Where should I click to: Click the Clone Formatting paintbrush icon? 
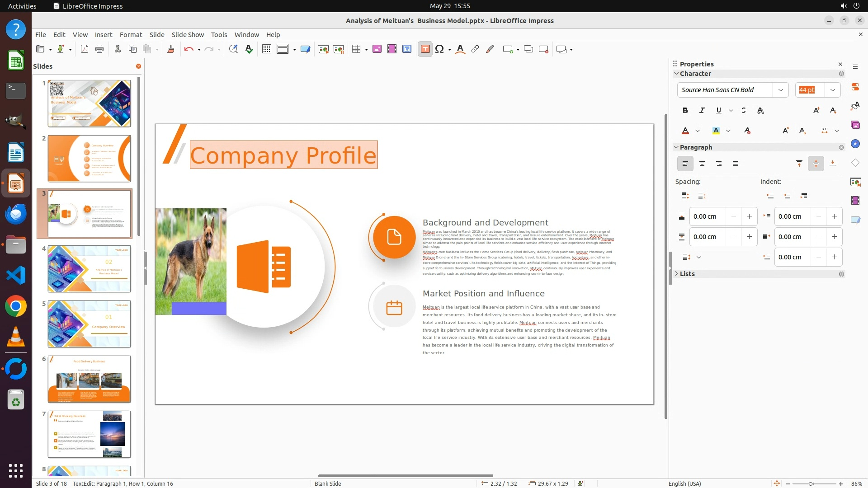[171, 49]
